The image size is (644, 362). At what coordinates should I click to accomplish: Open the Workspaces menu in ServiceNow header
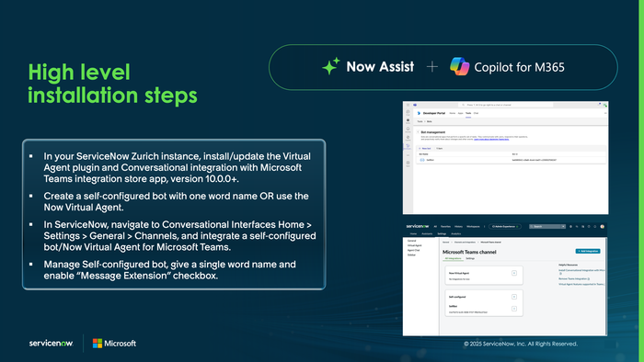[x=473, y=226]
